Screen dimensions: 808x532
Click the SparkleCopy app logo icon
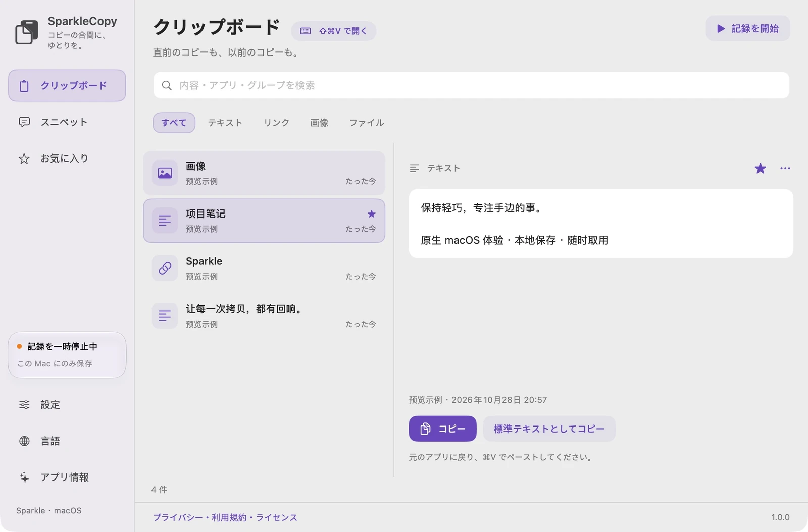27,32
